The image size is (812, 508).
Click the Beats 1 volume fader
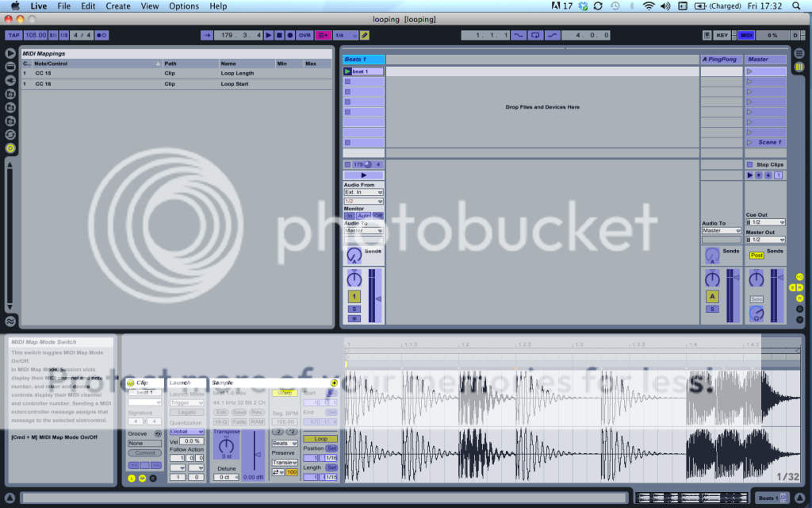tap(378, 298)
